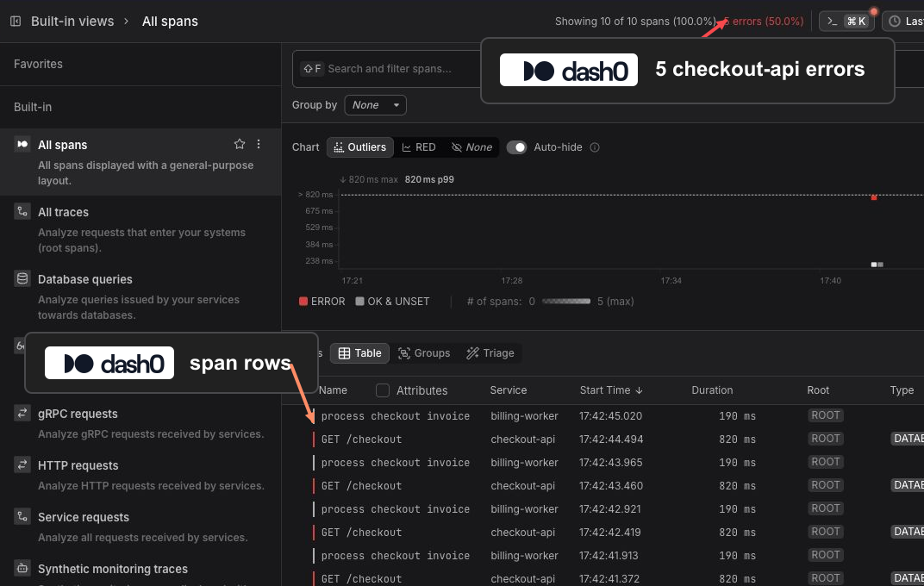The image size is (924, 586).
Task: Click the gRPC requests view icon
Action: point(22,414)
